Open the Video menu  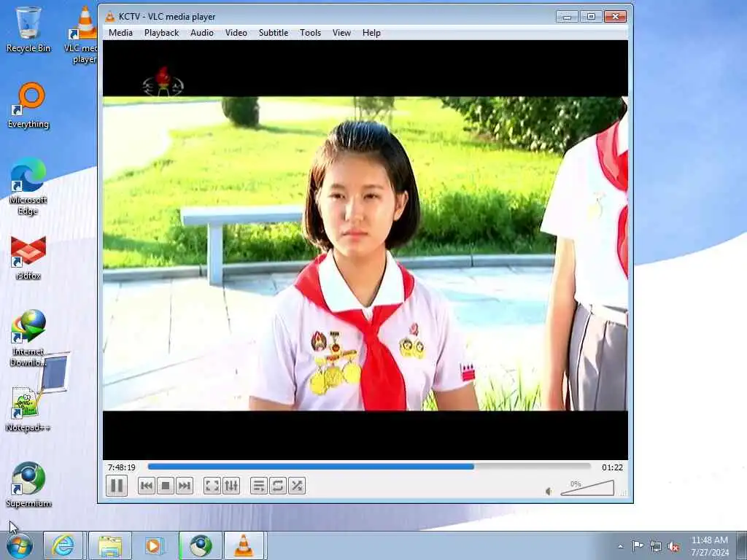[x=236, y=33]
